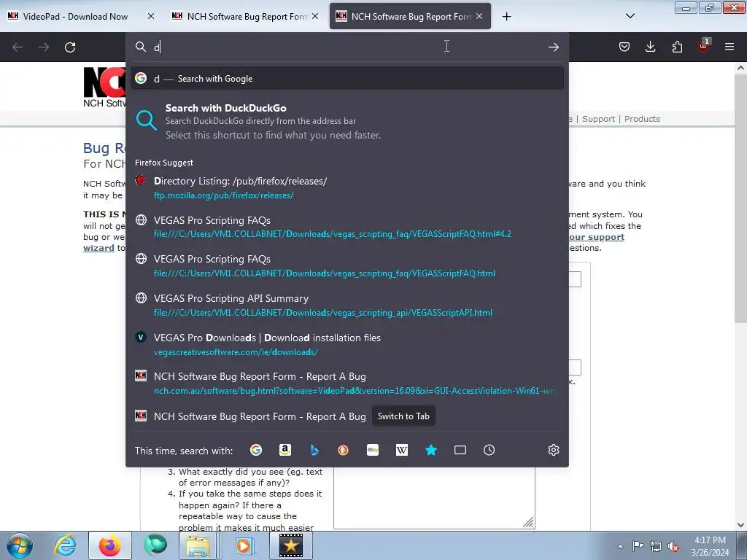This screenshot has width=747, height=560.
Task: Search this time with Google icon
Action: click(x=256, y=450)
